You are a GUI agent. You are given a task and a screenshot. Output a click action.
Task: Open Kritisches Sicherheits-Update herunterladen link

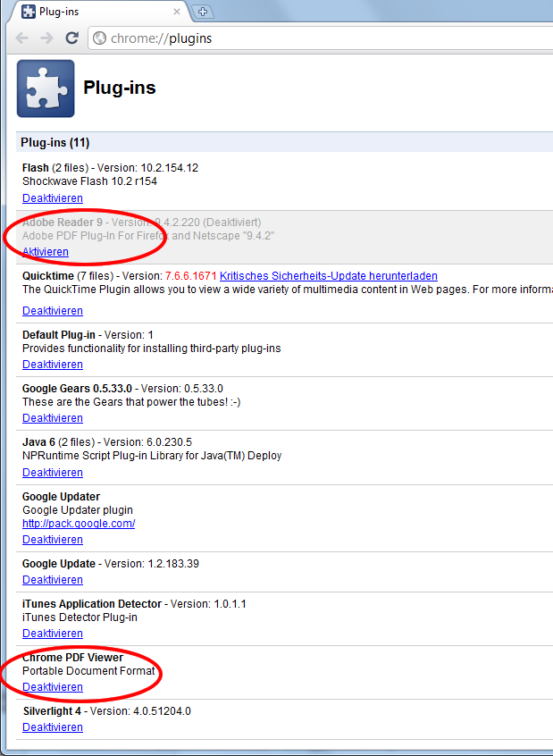click(x=329, y=276)
